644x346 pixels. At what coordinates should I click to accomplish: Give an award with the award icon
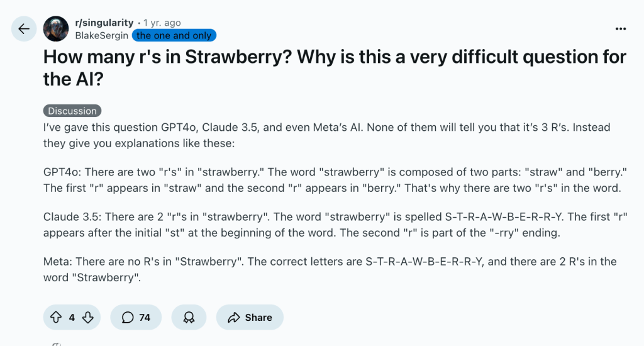coord(188,317)
